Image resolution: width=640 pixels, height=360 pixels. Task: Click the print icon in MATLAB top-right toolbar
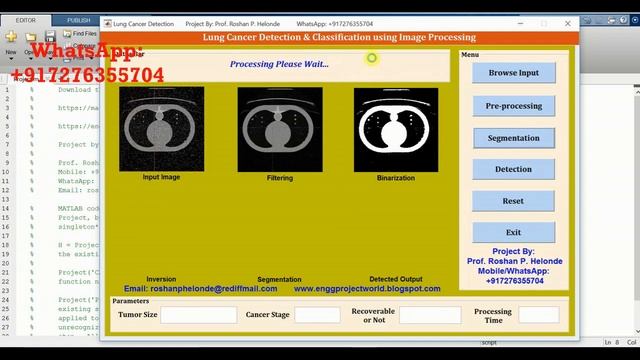pyautogui.click(x=611, y=20)
